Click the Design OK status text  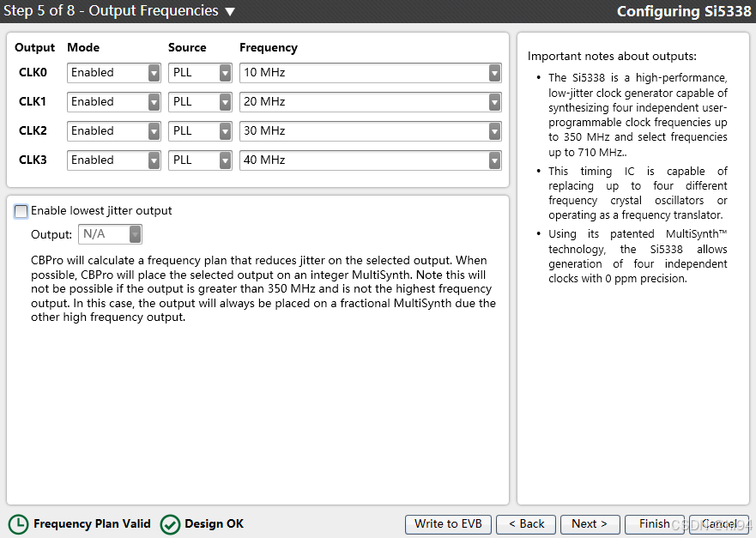pos(214,524)
